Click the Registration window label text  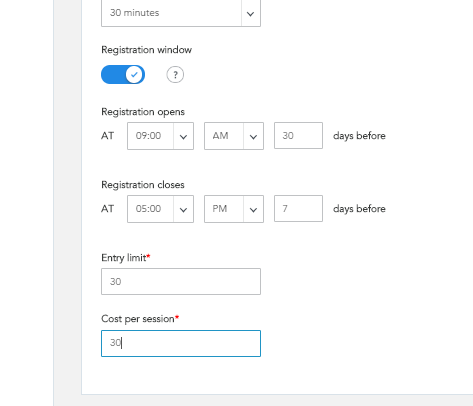pyautogui.click(x=146, y=50)
